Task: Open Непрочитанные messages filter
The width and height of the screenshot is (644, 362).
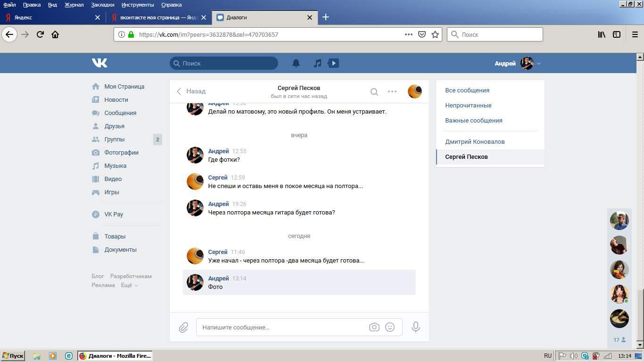Action: pos(468,106)
